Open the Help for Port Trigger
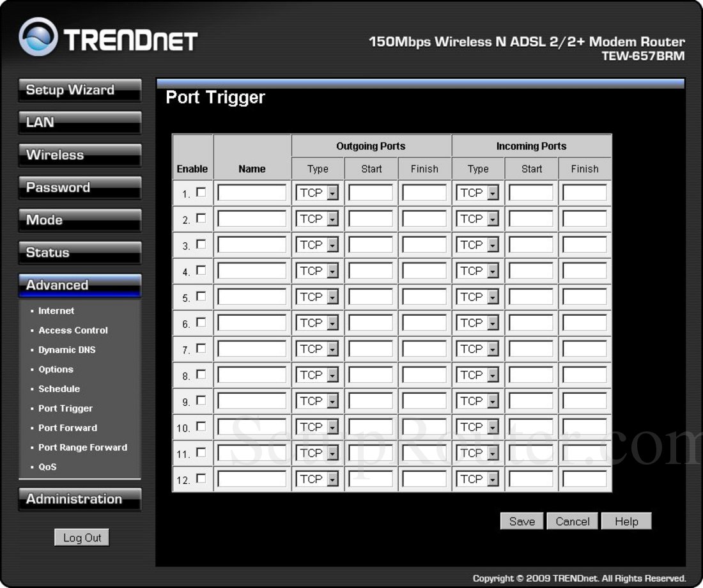 [626, 521]
